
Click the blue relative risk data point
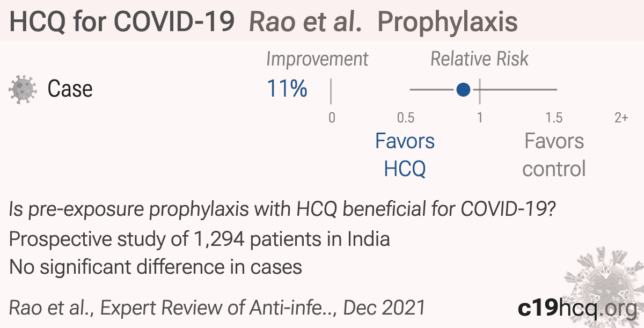(x=463, y=90)
